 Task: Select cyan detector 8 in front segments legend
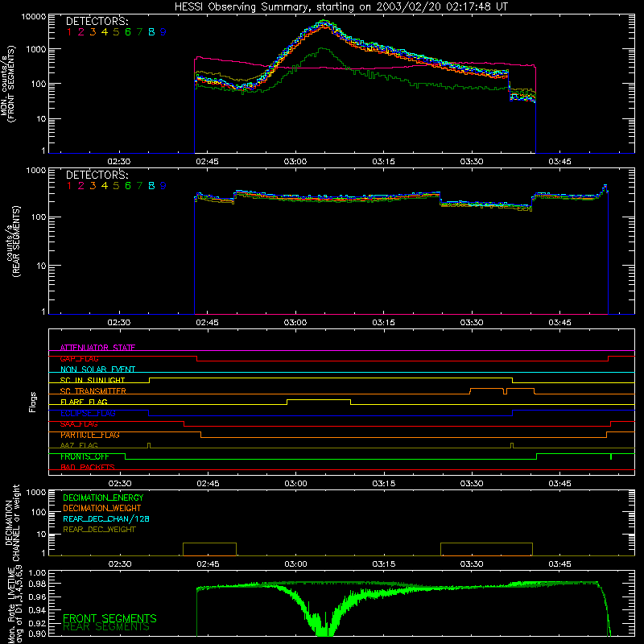pos(151,32)
